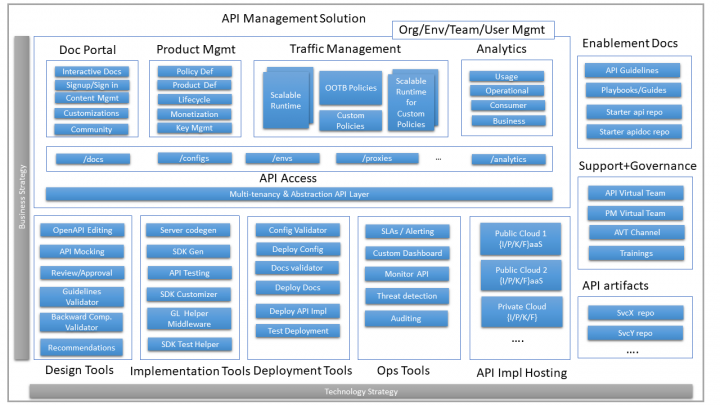Choose Test Deployment in Deployment Tools
Viewport: 720px width, 405px height.
[297, 331]
